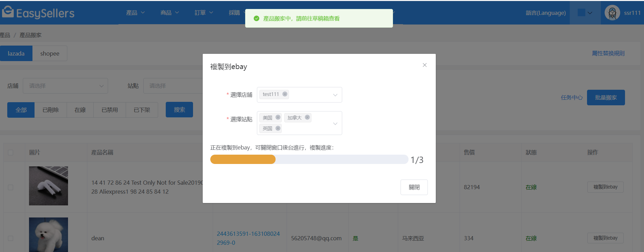Click the 搜索 button

[179, 109]
